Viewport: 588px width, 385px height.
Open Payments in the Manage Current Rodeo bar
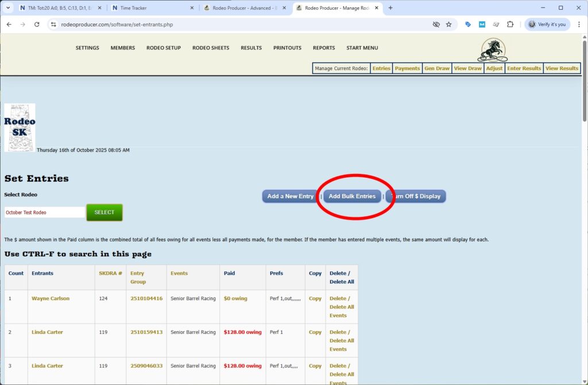[407, 68]
